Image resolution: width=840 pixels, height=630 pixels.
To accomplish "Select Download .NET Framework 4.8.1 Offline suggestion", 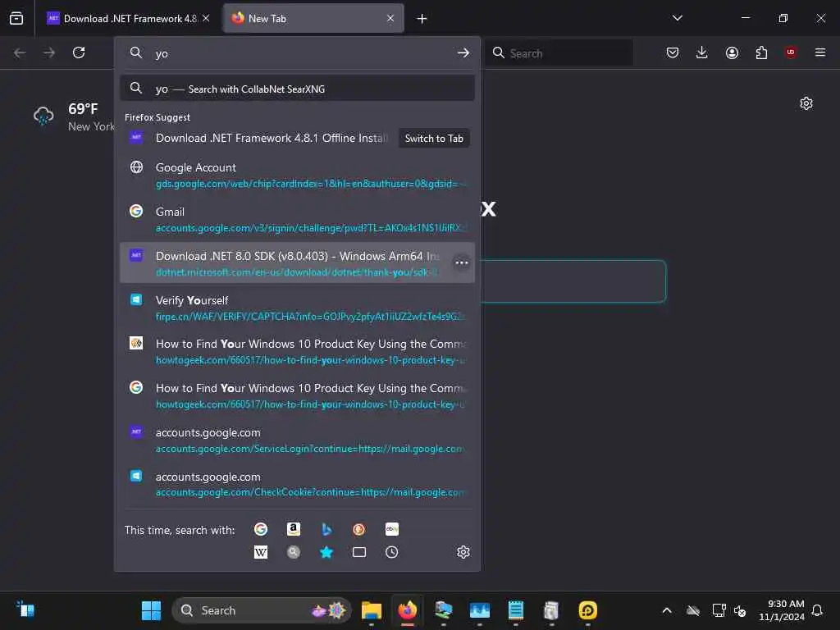I will pyautogui.click(x=297, y=138).
